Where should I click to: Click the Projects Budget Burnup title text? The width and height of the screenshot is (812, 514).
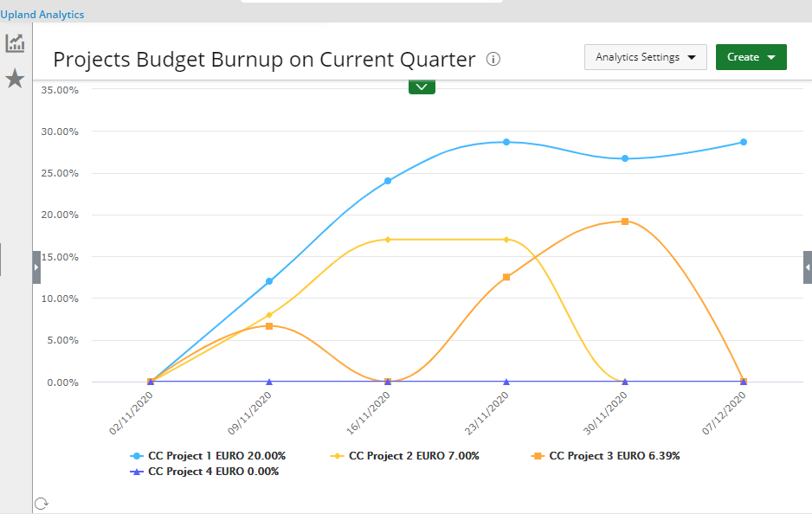coord(264,59)
